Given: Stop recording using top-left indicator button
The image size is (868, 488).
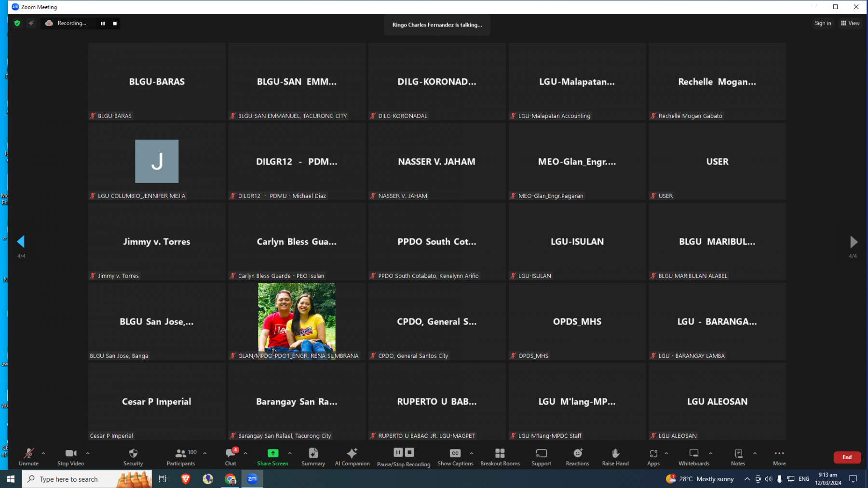Looking at the screenshot, I should tap(115, 23).
